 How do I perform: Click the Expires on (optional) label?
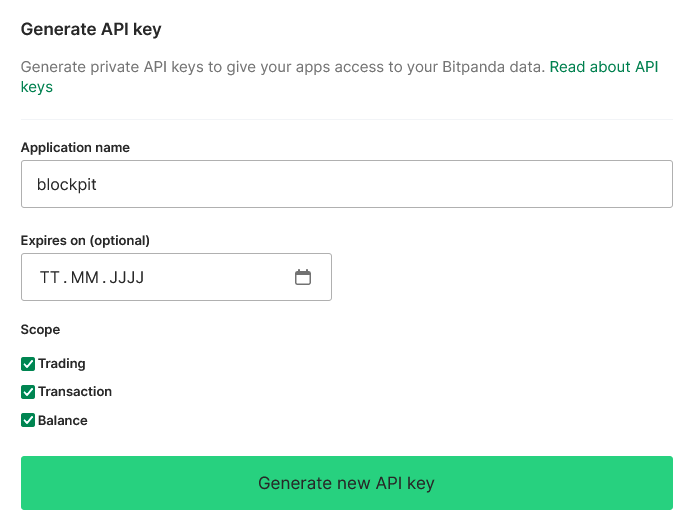pyautogui.click(x=85, y=240)
